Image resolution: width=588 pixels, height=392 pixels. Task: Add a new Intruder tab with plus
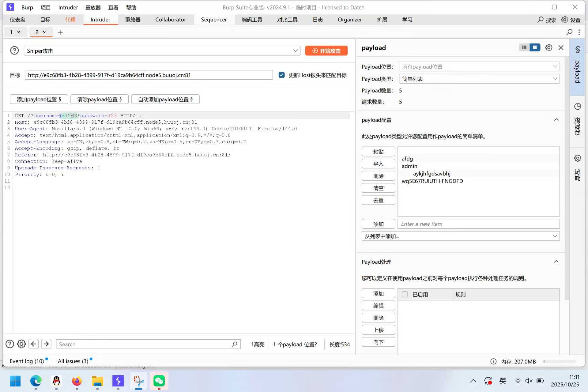(x=60, y=32)
